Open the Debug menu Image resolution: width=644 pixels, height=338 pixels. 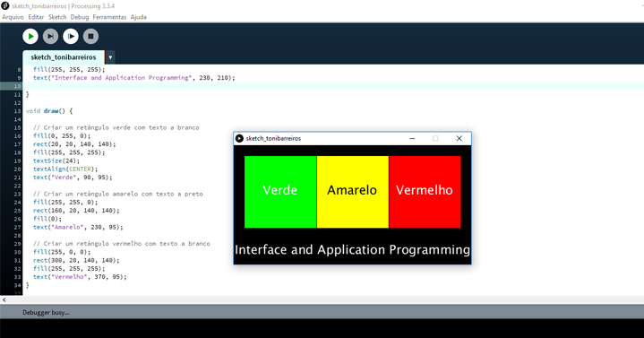coord(79,17)
